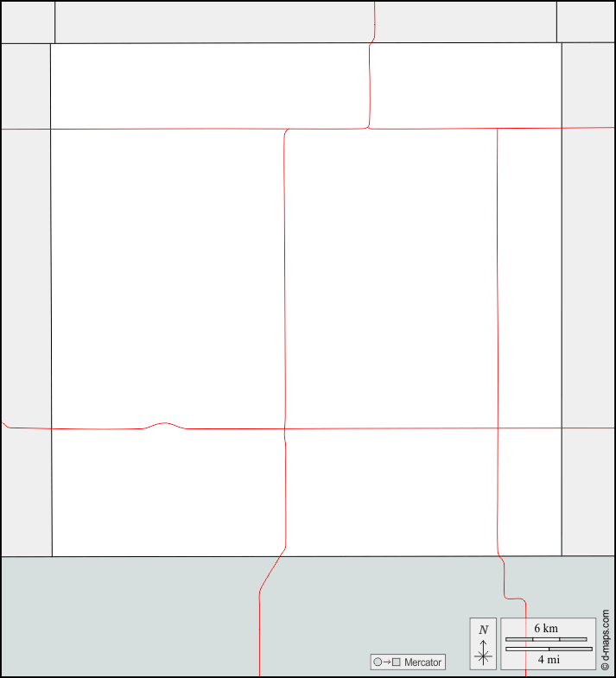The width and height of the screenshot is (616, 678).
Task: Select the large white county area
Action: [x=306, y=299]
